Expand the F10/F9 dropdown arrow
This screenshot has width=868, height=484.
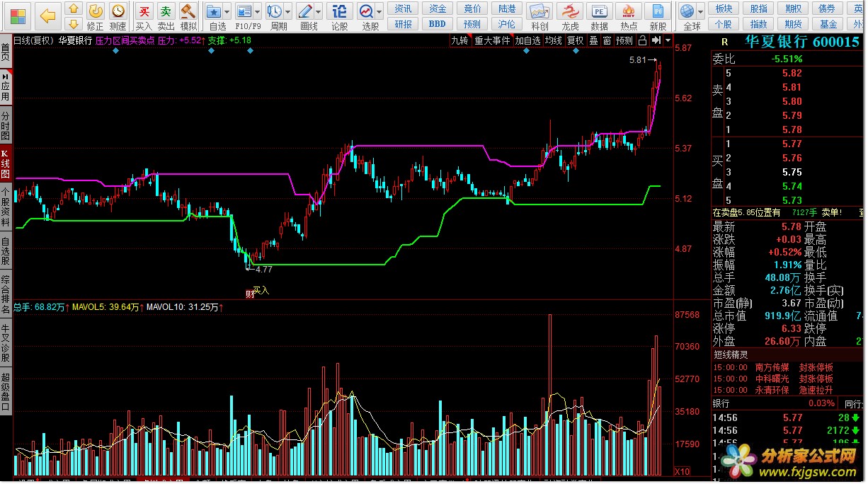click(x=257, y=12)
